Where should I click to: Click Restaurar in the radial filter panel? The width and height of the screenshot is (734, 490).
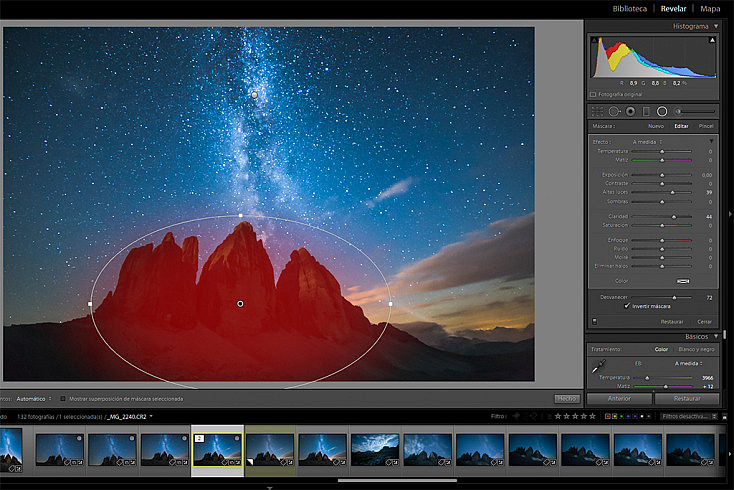[x=672, y=322]
